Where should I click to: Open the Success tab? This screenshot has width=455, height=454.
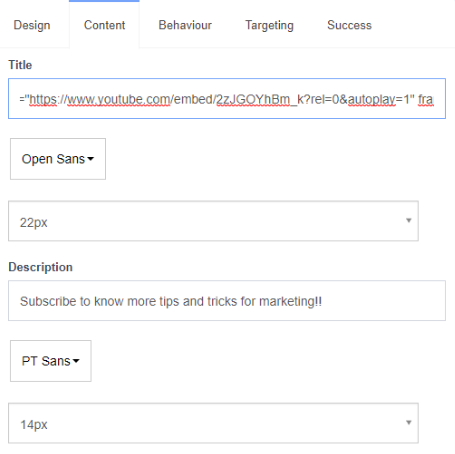tap(349, 25)
